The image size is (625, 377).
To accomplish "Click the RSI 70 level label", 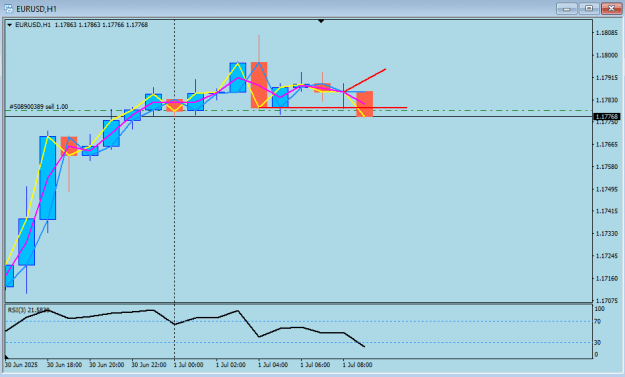I will coord(597,322).
